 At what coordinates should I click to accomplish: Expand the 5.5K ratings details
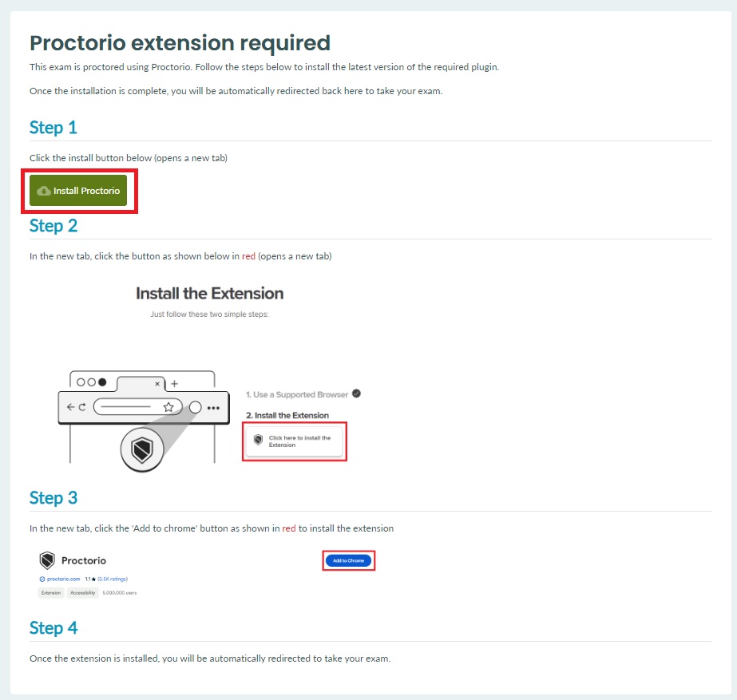[x=112, y=579]
